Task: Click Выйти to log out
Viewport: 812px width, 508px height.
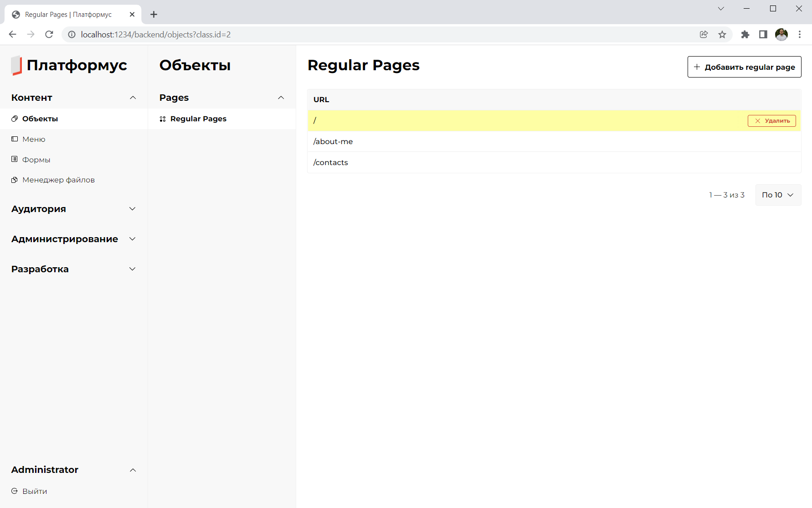Action: coord(35,491)
